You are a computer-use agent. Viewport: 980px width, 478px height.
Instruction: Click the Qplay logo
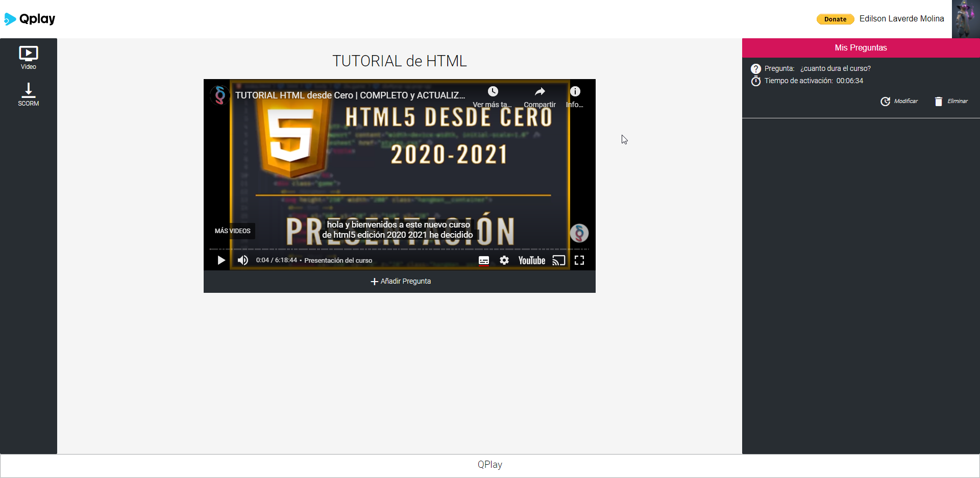30,19
